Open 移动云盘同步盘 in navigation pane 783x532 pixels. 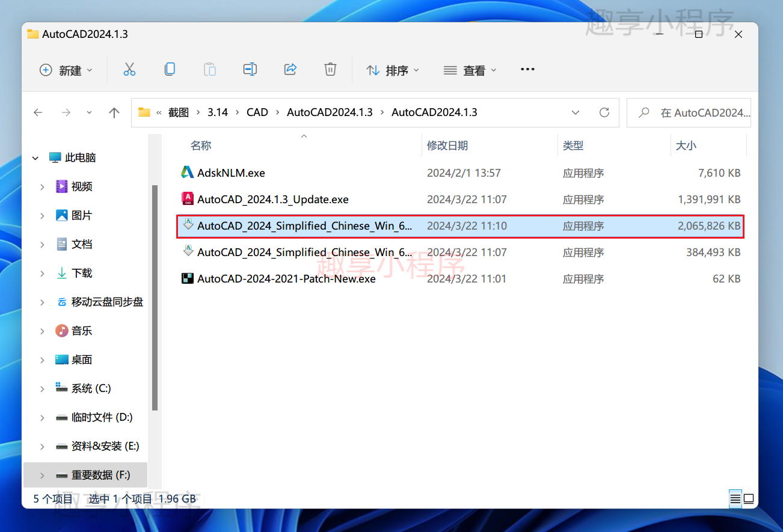pos(107,302)
